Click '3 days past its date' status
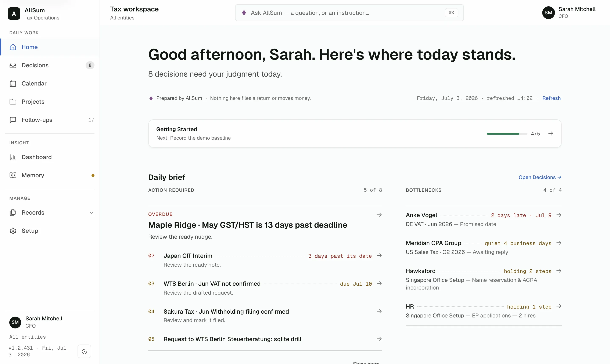 340,256
